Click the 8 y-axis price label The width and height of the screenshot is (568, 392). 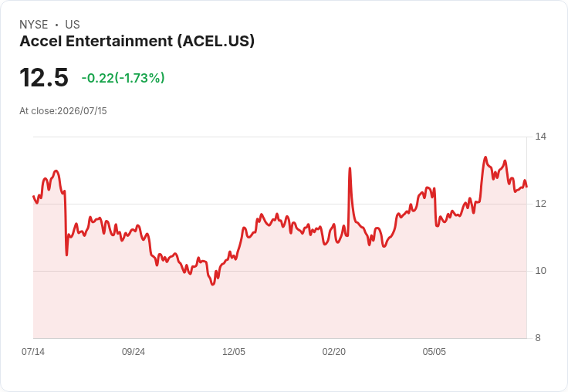tap(538, 338)
